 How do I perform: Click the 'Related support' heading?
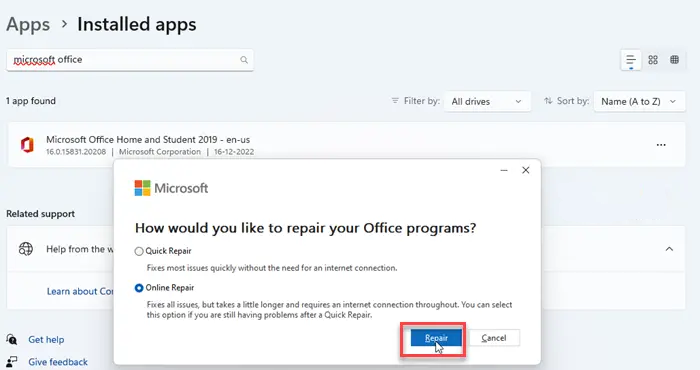point(41,214)
